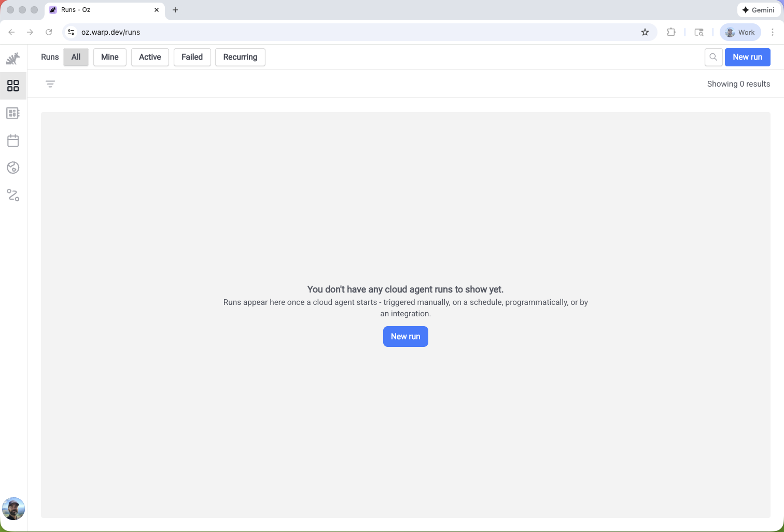Image resolution: width=784 pixels, height=532 pixels.
Task: Click New run button in empty state
Action: pos(405,337)
